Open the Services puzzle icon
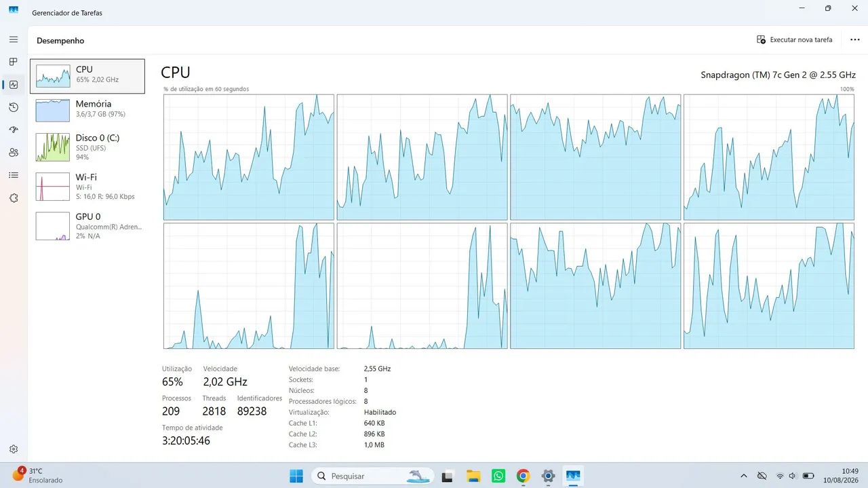Screen dimensions: 868x488 14,198
